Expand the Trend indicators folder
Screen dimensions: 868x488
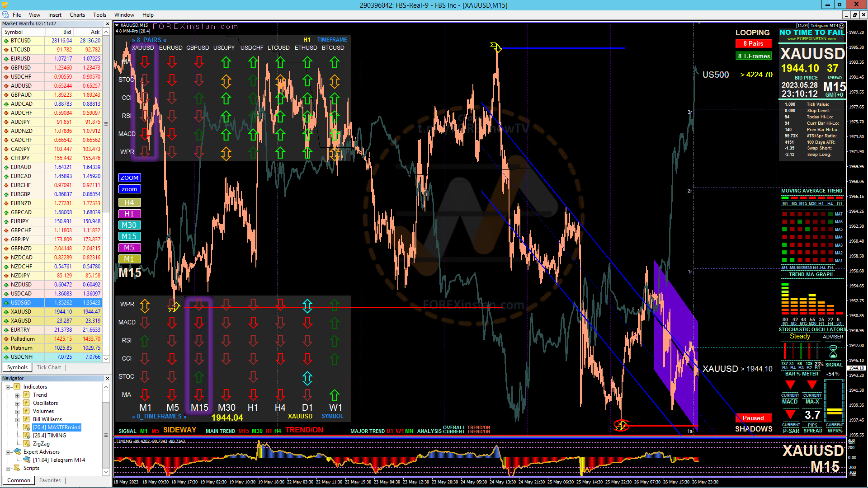click(17, 395)
